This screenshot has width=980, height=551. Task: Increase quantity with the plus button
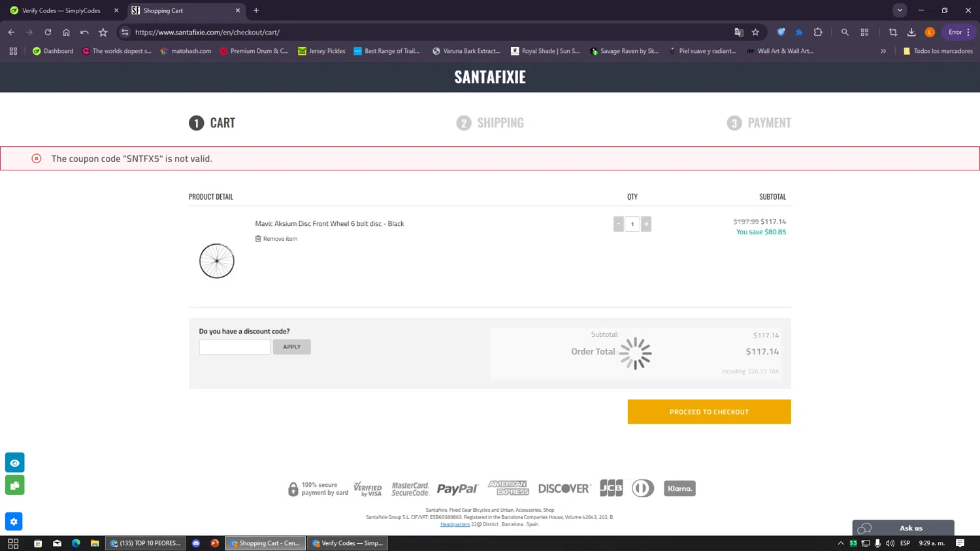tap(646, 224)
